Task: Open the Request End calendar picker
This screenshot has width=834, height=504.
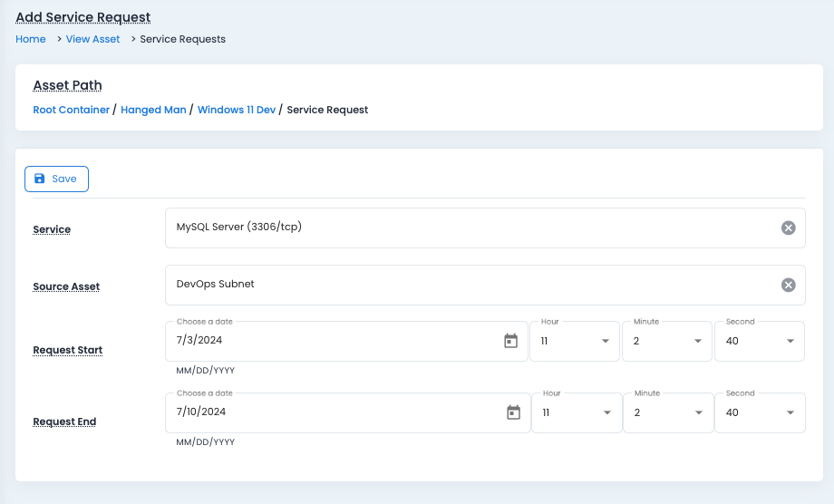Action: 513,412
